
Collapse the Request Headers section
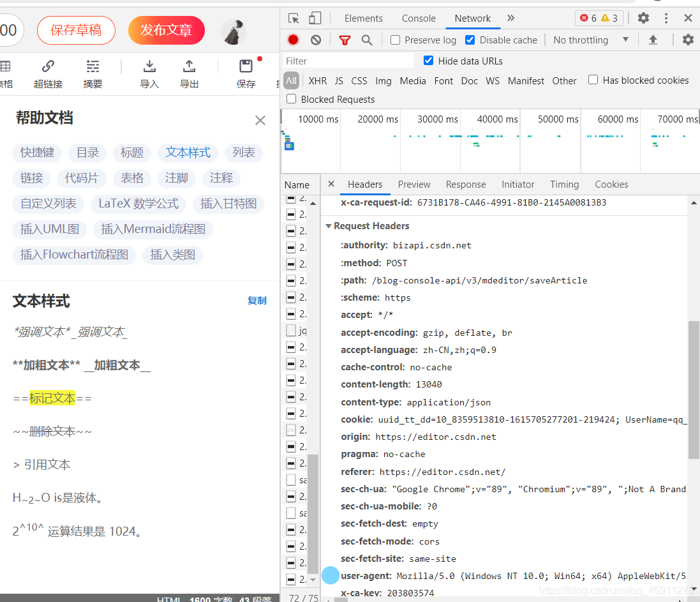click(329, 226)
